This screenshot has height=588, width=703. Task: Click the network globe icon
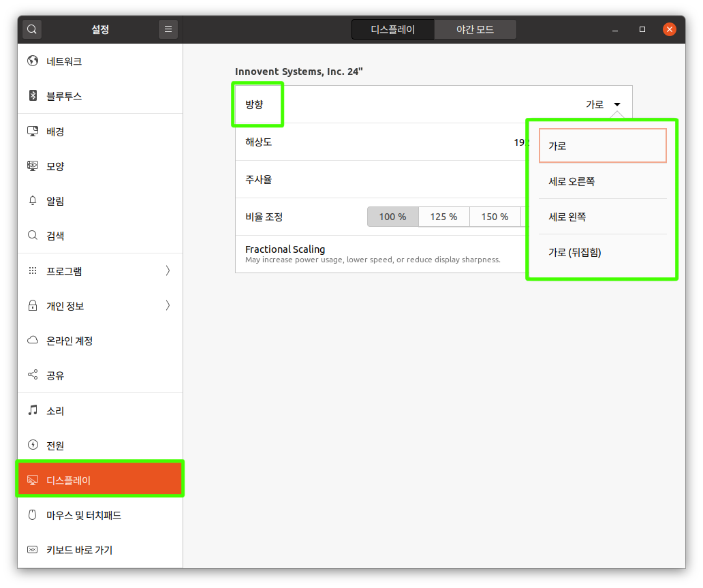pos(33,61)
